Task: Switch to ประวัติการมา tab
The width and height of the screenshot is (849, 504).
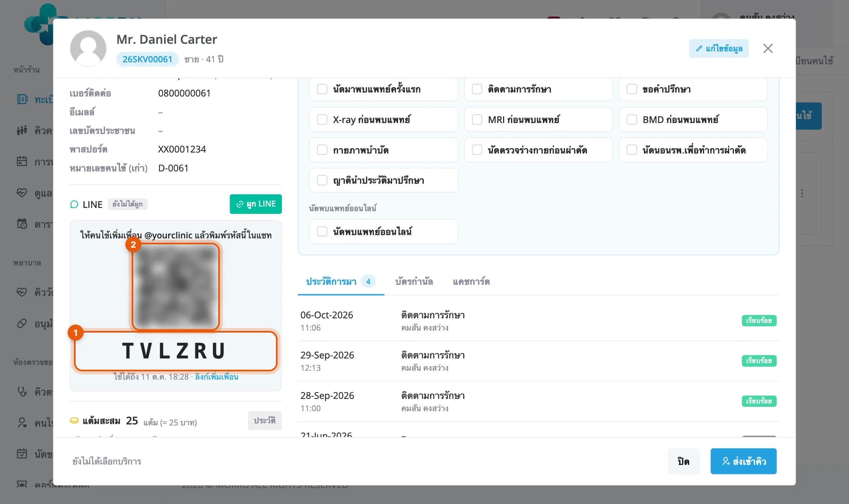Action: click(340, 282)
